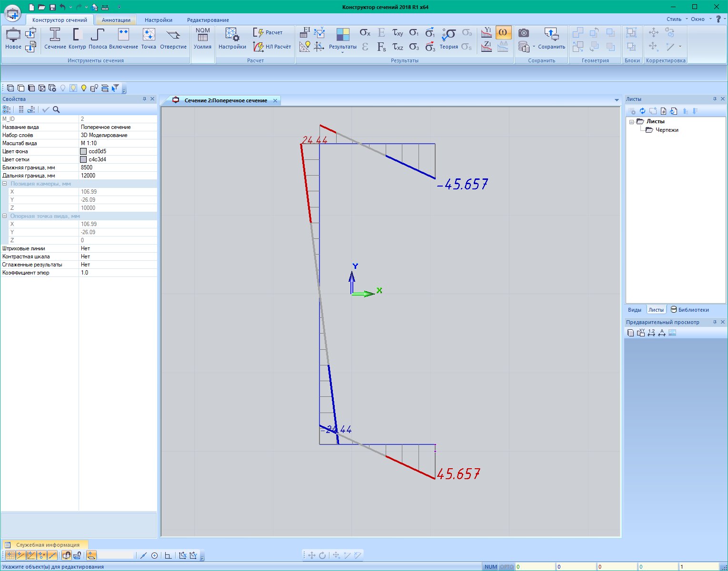
Task: Click the Масштаб вида value field
Action: 118,143
